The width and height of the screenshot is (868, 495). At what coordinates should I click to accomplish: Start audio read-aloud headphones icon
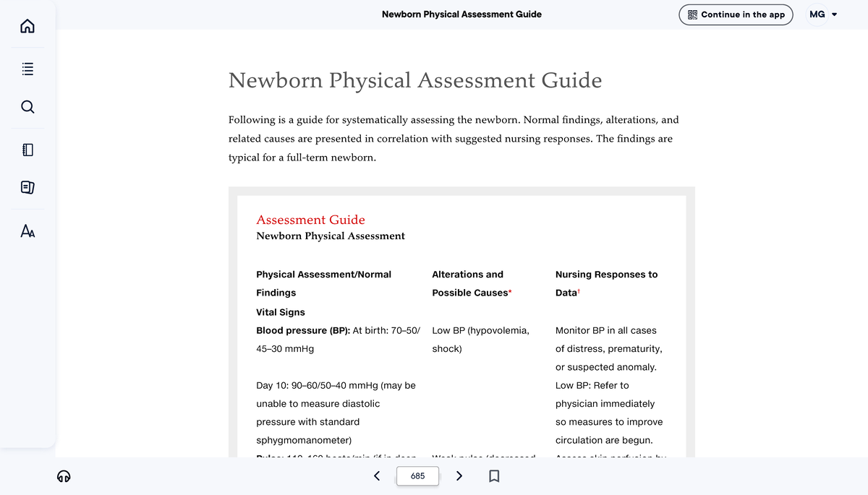[x=64, y=476]
